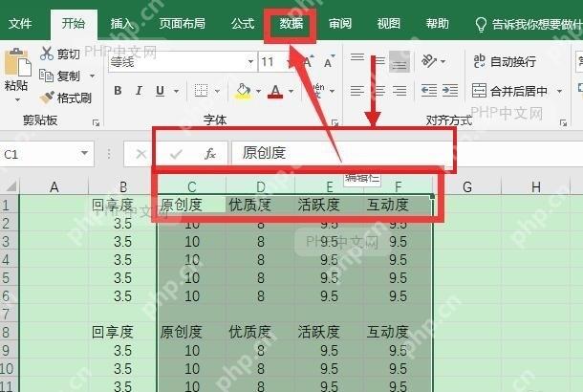The height and width of the screenshot is (392, 583).
Task: Toggle Wrap Text (自动换行)
Action: [505, 61]
